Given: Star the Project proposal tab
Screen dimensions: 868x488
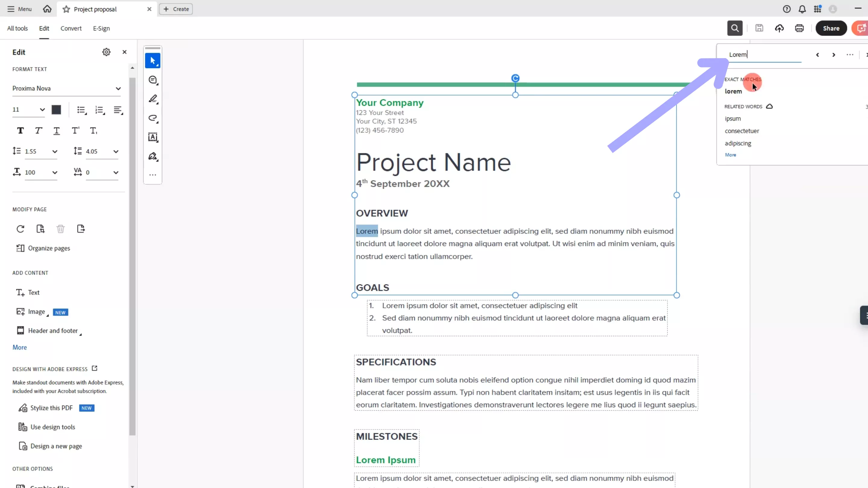Looking at the screenshot, I should coord(66,9).
